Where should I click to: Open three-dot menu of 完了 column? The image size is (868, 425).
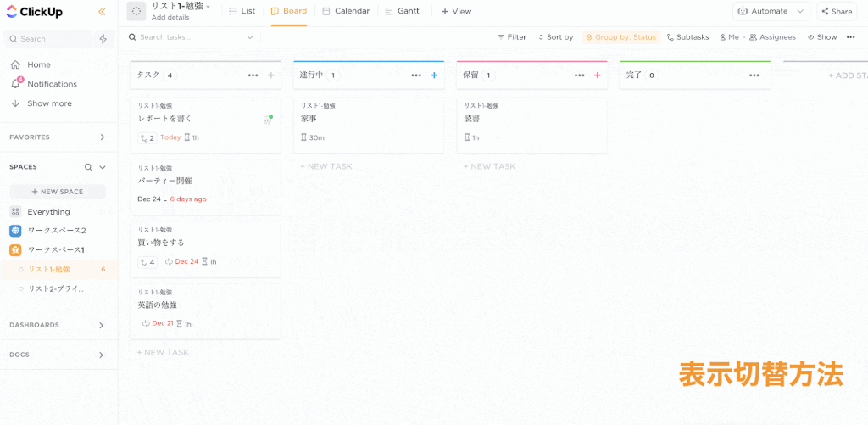point(754,75)
